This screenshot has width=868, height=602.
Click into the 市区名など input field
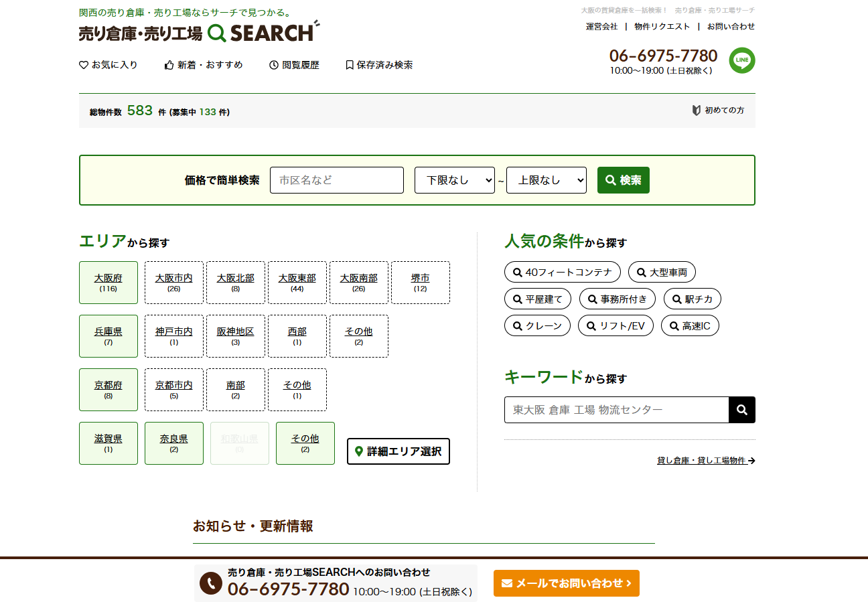tap(336, 180)
